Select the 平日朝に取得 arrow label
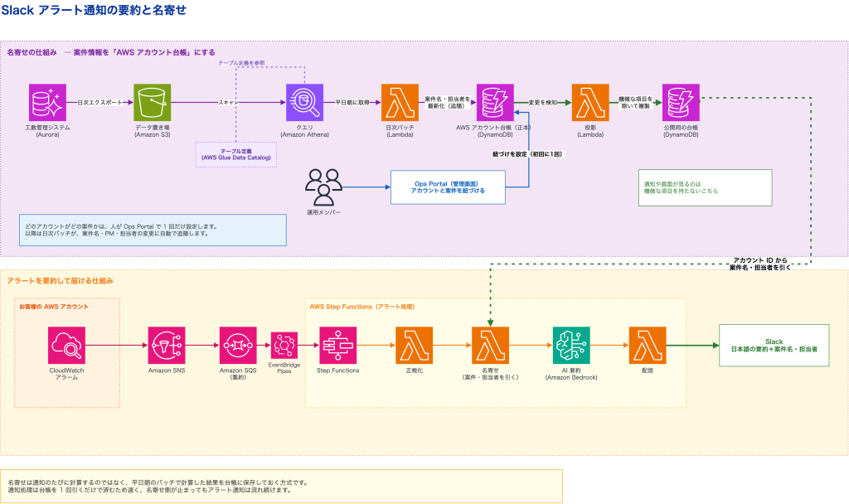 tap(352, 102)
